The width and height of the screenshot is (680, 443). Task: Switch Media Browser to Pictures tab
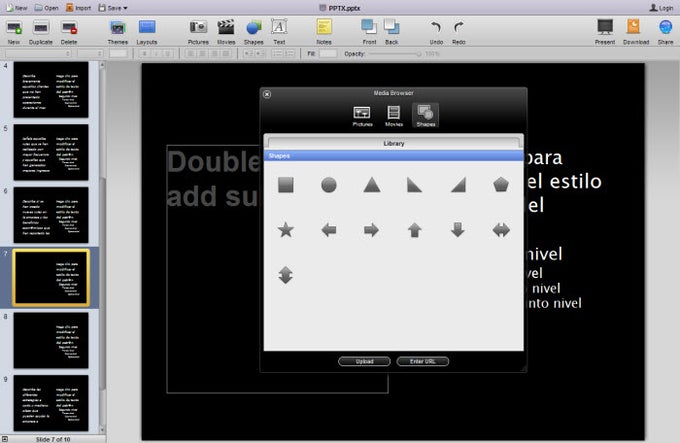click(362, 116)
